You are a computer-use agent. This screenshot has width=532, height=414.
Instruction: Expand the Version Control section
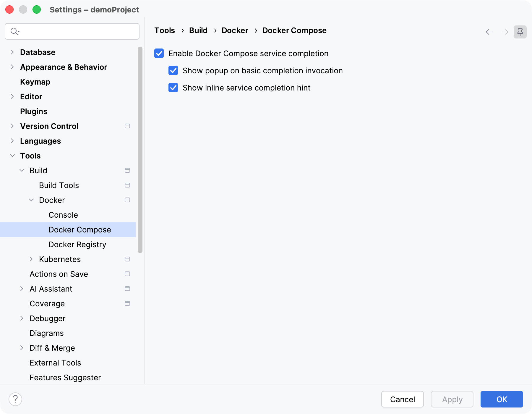[x=12, y=126]
